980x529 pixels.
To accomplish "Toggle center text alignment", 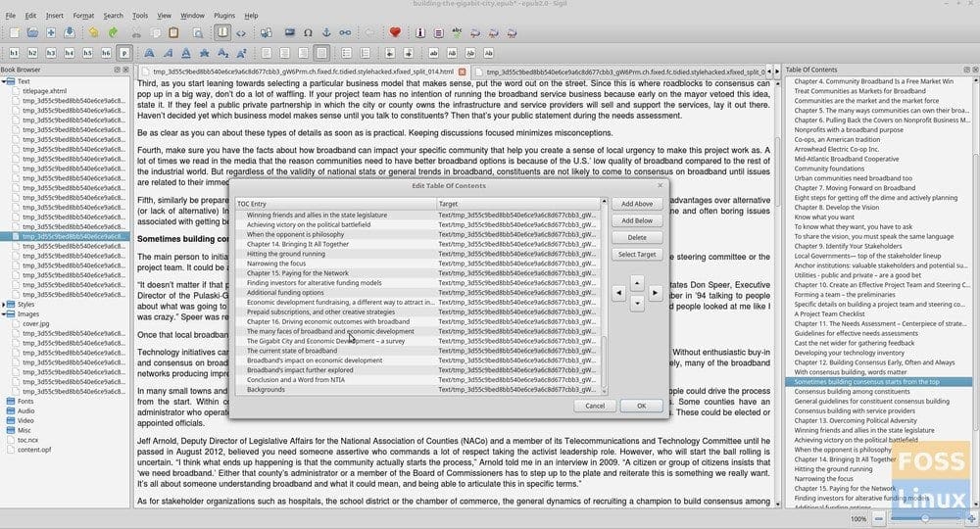I will coord(284,53).
